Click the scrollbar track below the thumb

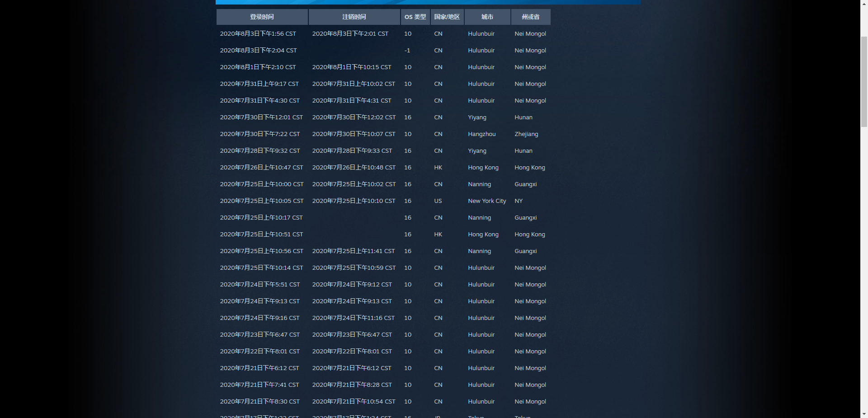(864, 271)
